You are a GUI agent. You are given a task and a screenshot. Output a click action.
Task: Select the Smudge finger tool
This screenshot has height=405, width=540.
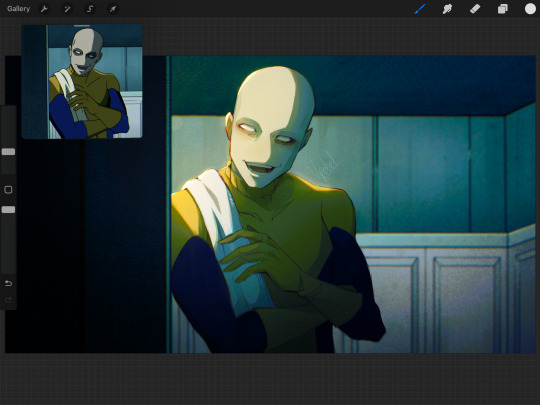447,9
